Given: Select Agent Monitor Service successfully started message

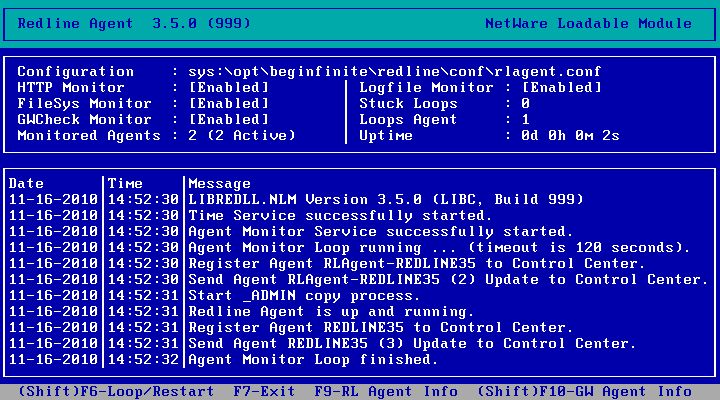Looking at the screenshot, I should point(381,232).
